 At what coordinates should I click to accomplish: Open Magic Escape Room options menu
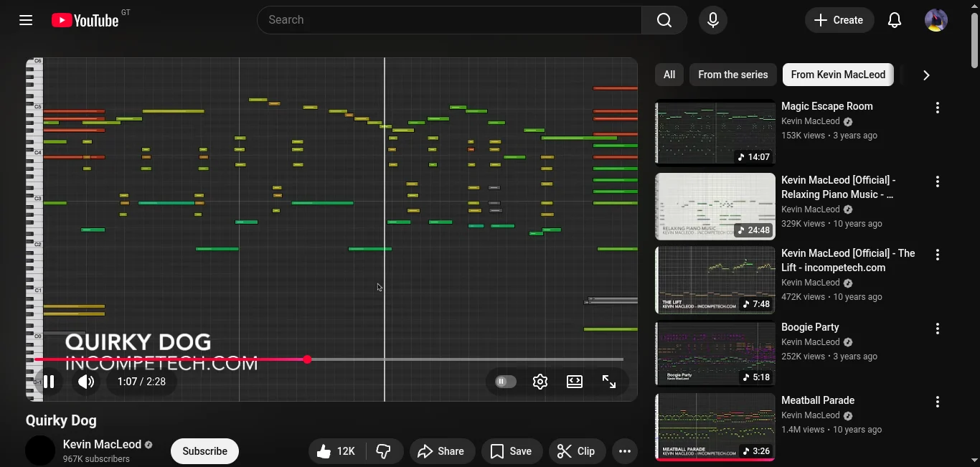pyautogui.click(x=938, y=108)
